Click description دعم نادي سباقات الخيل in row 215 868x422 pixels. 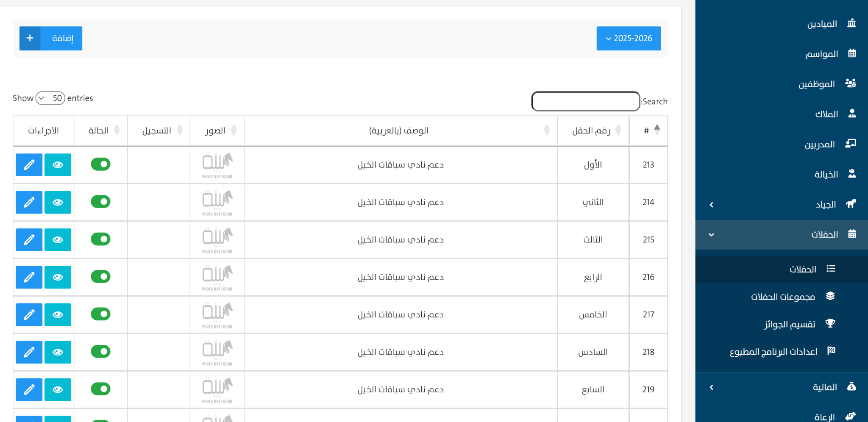tap(401, 240)
